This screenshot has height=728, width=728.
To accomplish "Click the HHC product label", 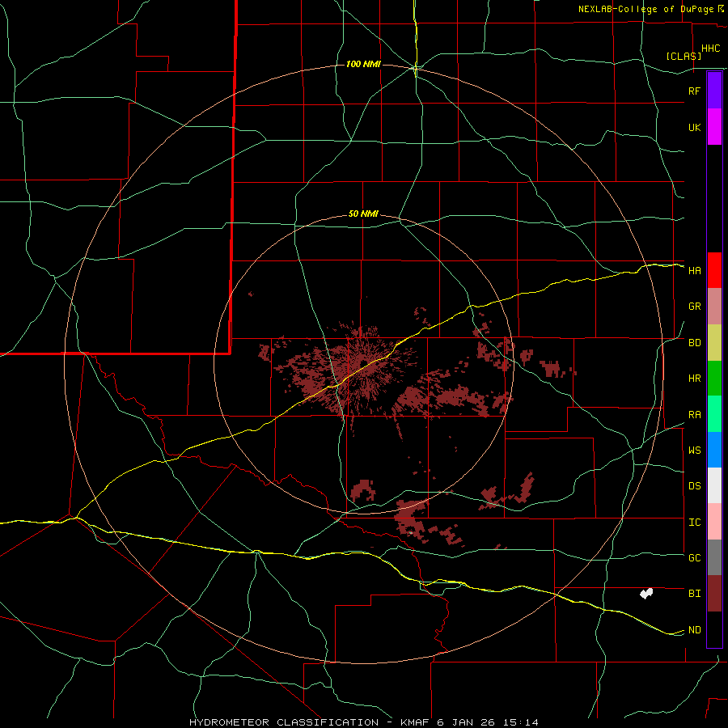I will [x=710, y=49].
